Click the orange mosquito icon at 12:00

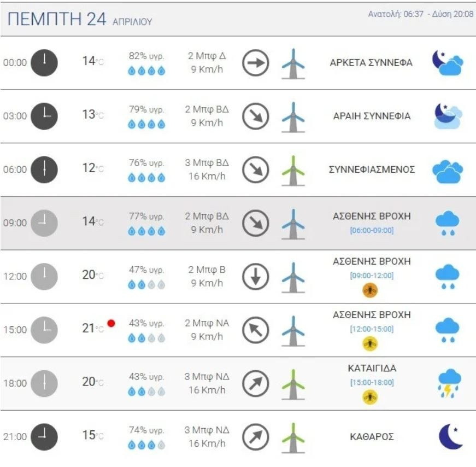point(371,290)
